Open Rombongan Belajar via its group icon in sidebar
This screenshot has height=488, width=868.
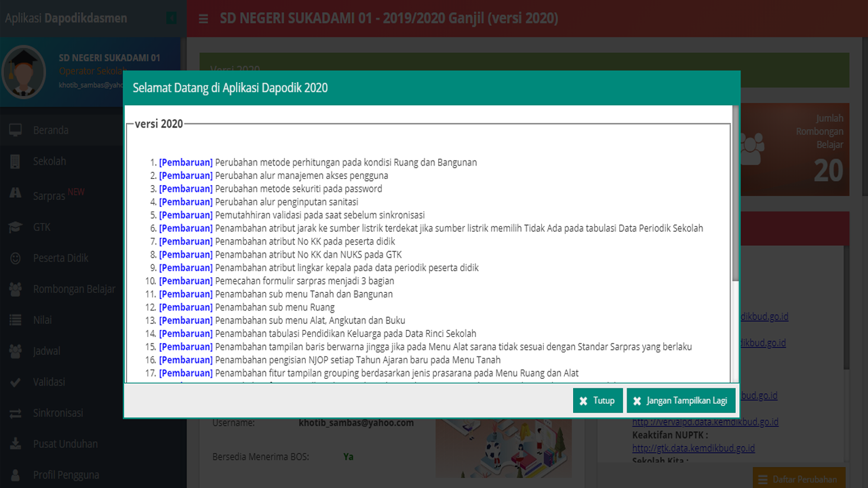click(16, 289)
